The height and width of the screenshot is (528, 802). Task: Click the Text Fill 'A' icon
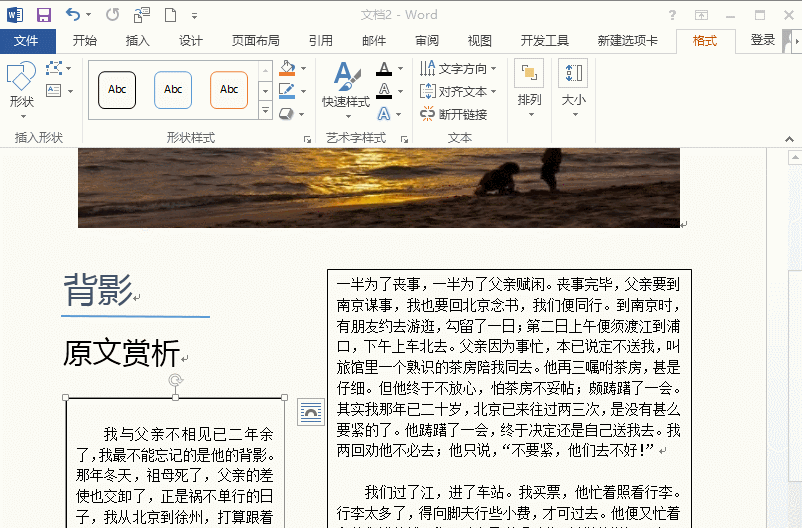(384, 69)
